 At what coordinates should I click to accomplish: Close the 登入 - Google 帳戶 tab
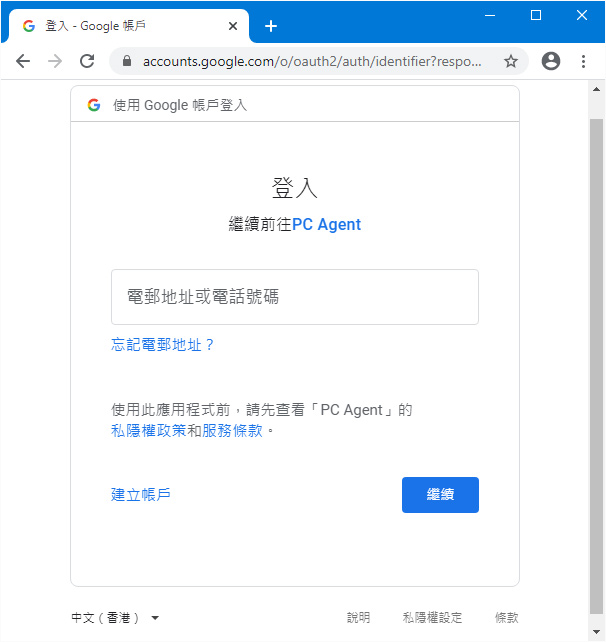pos(233,26)
